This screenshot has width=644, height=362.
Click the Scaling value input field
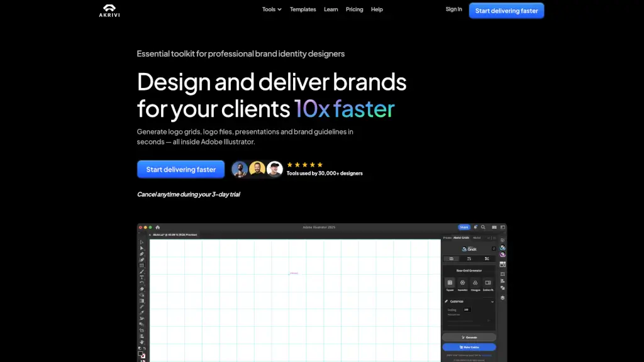point(467,310)
